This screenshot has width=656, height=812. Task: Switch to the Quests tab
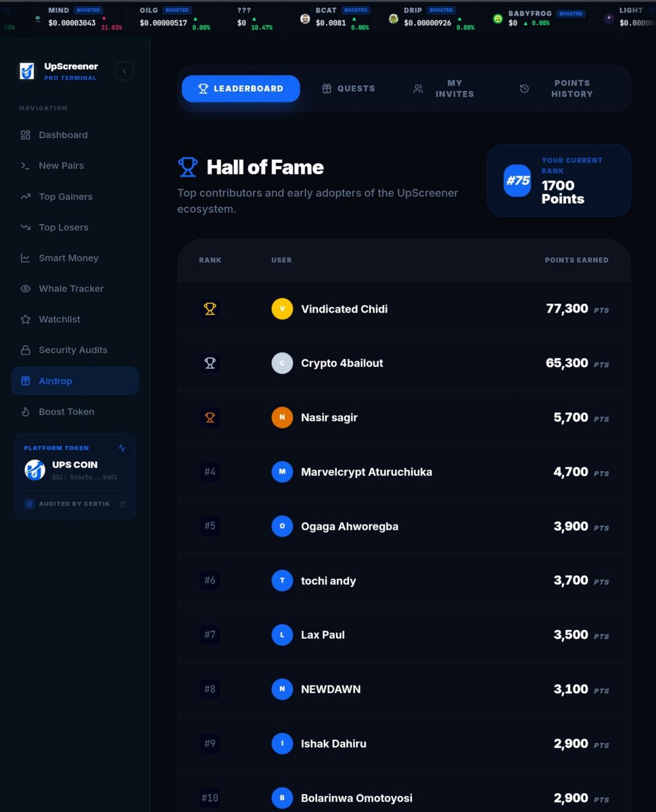point(348,89)
